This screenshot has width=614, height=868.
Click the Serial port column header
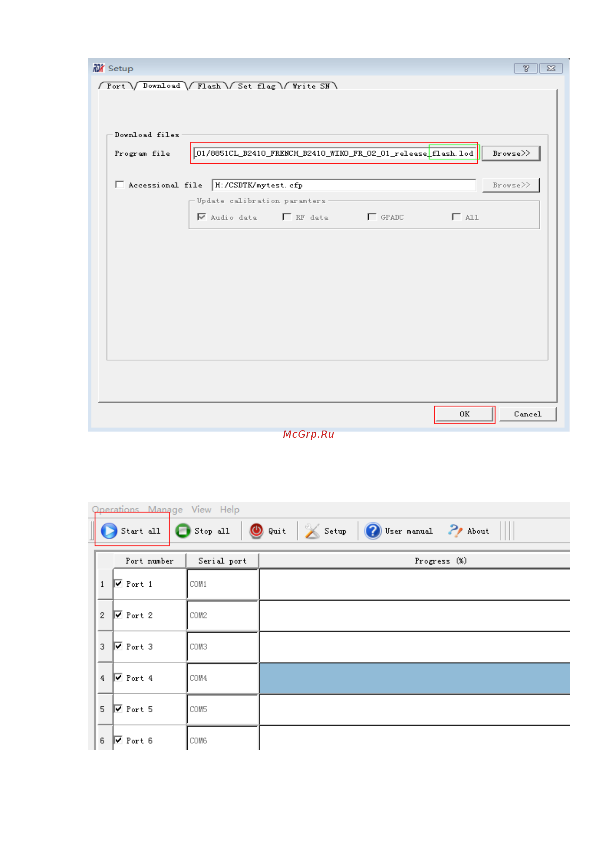pos(222,561)
